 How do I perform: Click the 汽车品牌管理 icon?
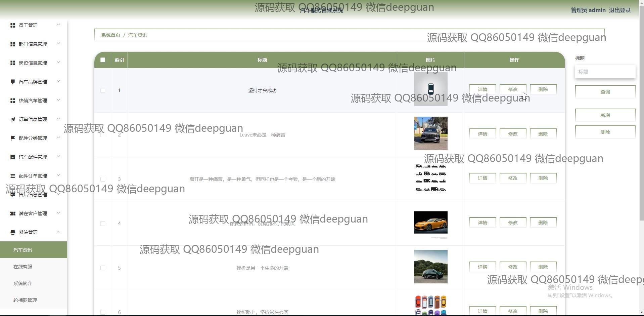pos(13,82)
